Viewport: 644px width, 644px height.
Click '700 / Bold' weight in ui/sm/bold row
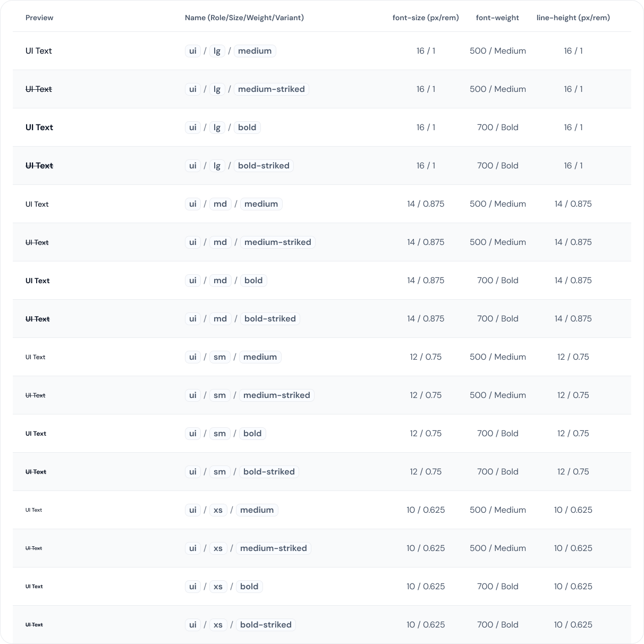point(497,434)
